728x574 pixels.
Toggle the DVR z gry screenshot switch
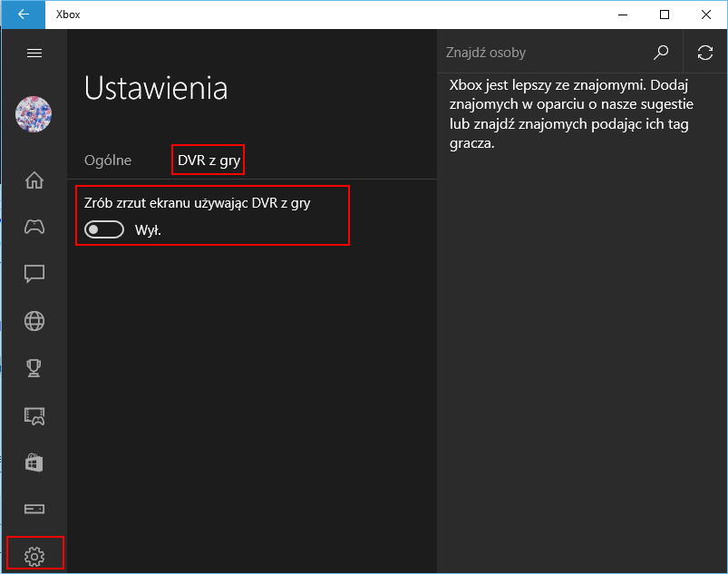click(x=104, y=229)
